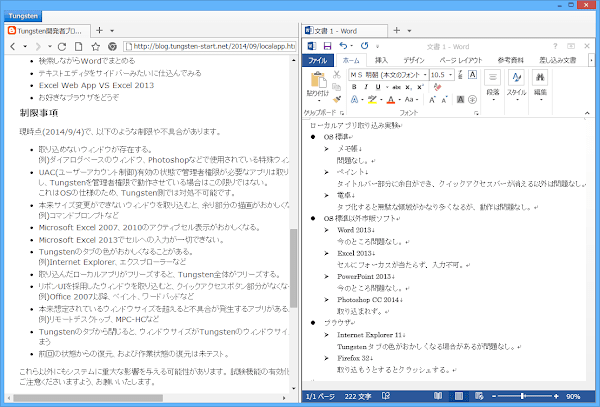Click the Grow Font icon

[432, 100]
